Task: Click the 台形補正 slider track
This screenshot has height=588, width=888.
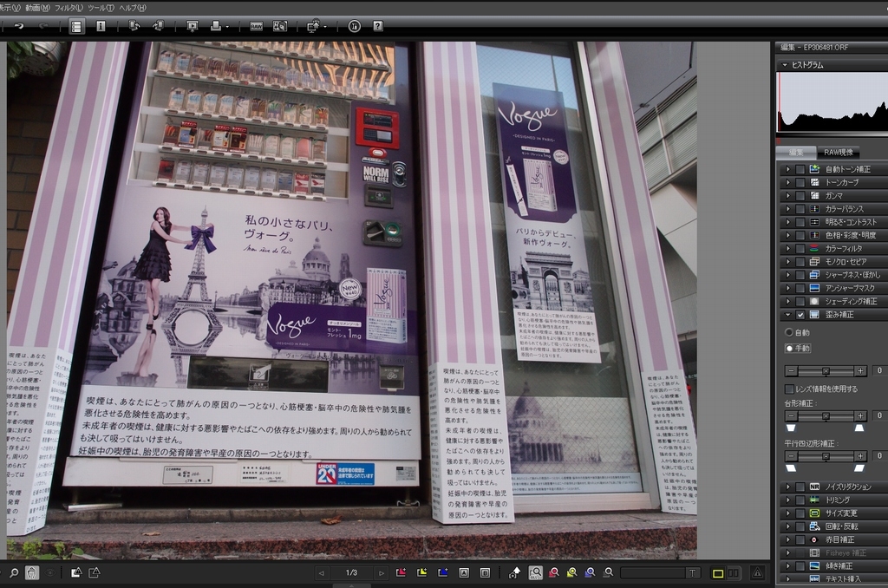Action: coord(826,416)
